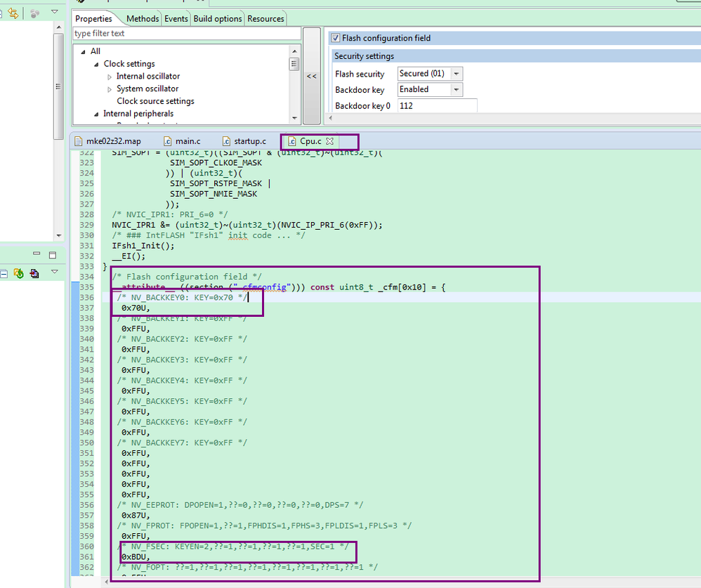Click the properties tree scrollbar thumb
Image resolution: width=701 pixels, height=588 pixels.
tap(294, 64)
